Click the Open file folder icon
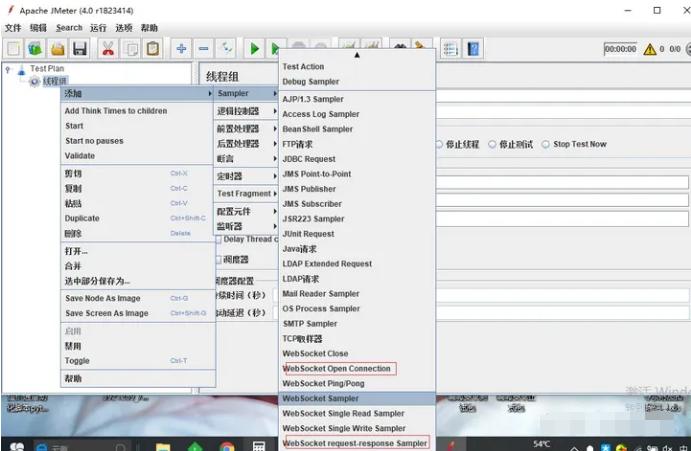The image size is (691, 451). [x=57, y=48]
